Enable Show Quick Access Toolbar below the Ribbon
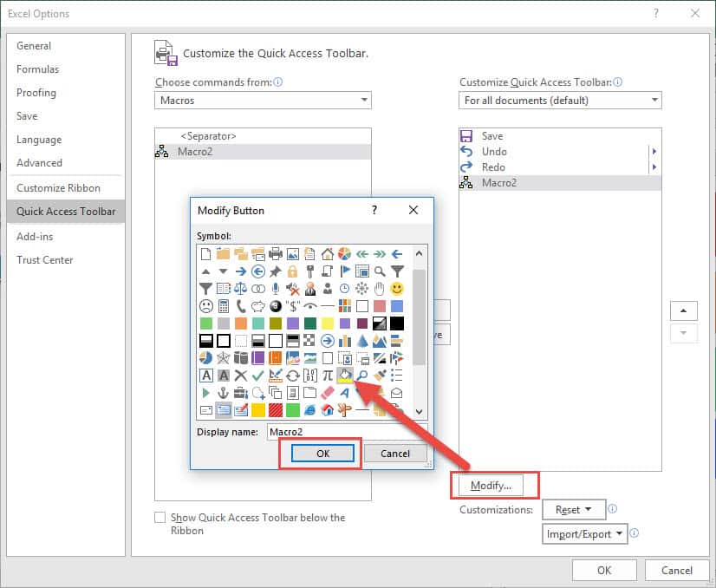 click(x=159, y=517)
